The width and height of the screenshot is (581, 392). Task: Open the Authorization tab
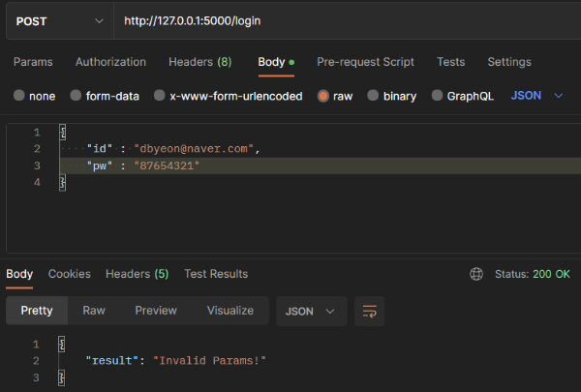[x=110, y=62]
